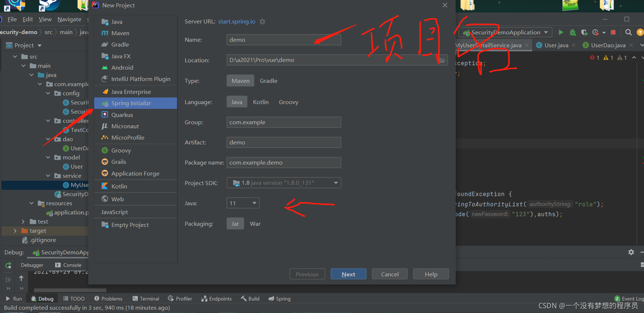Select Maven in the project type list
The width and height of the screenshot is (644, 313).
[136, 33]
